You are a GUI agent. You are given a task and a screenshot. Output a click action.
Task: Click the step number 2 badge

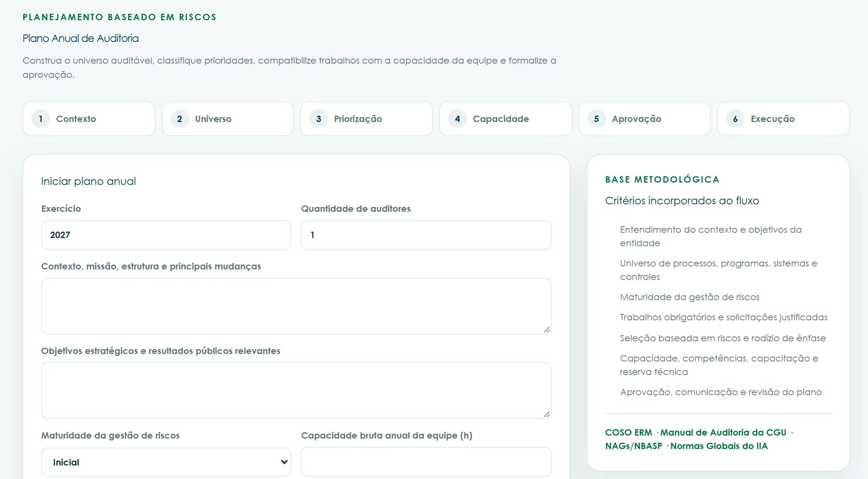(180, 119)
